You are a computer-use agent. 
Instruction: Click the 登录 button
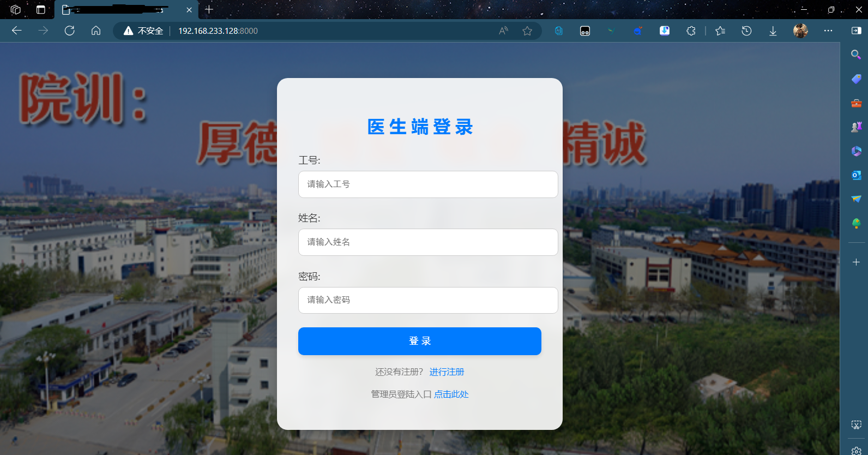tap(420, 341)
